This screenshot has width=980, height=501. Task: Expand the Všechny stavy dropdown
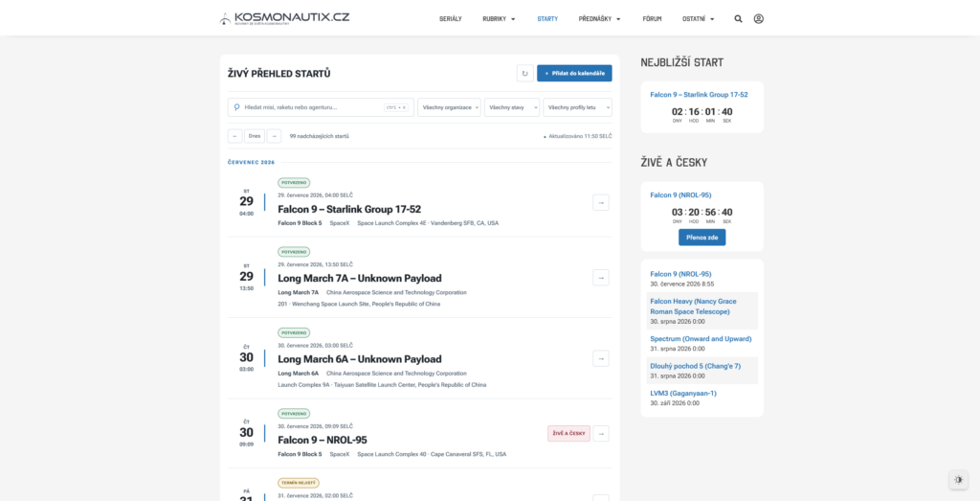(x=512, y=107)
